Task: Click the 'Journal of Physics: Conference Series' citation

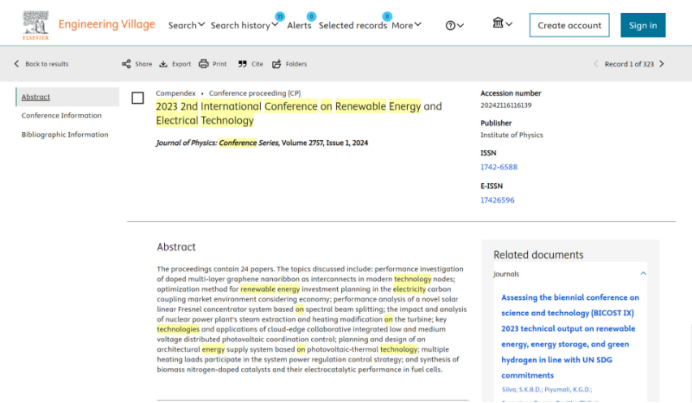Action: coord(217,143)
